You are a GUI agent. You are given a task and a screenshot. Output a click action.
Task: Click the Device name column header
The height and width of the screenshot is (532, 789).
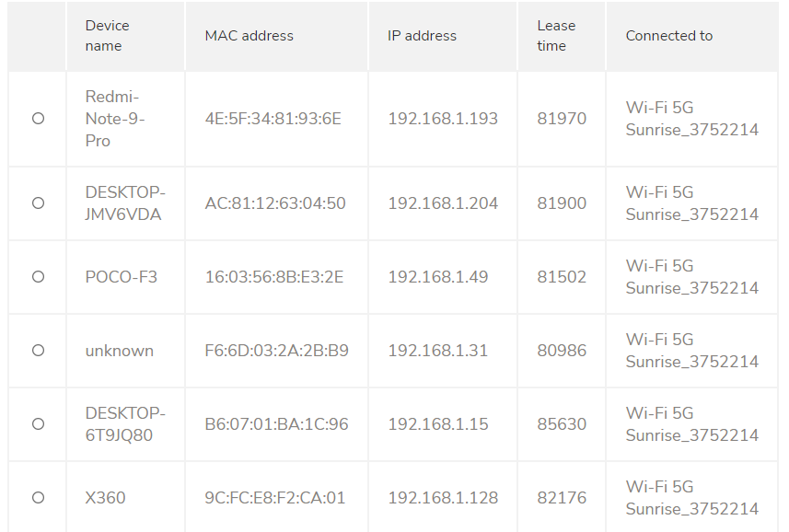point(108,36)
